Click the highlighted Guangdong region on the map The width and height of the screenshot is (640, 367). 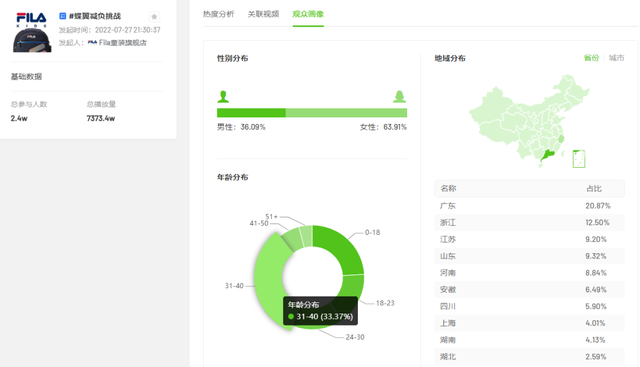click(547, 156)
